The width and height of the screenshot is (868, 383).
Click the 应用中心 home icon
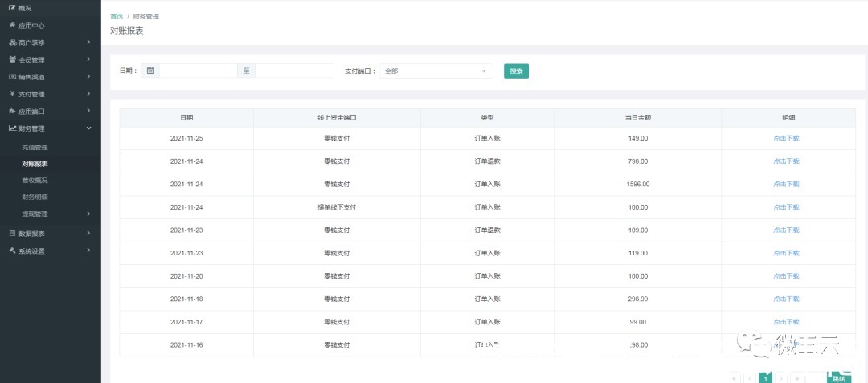[x=12, y=26]
